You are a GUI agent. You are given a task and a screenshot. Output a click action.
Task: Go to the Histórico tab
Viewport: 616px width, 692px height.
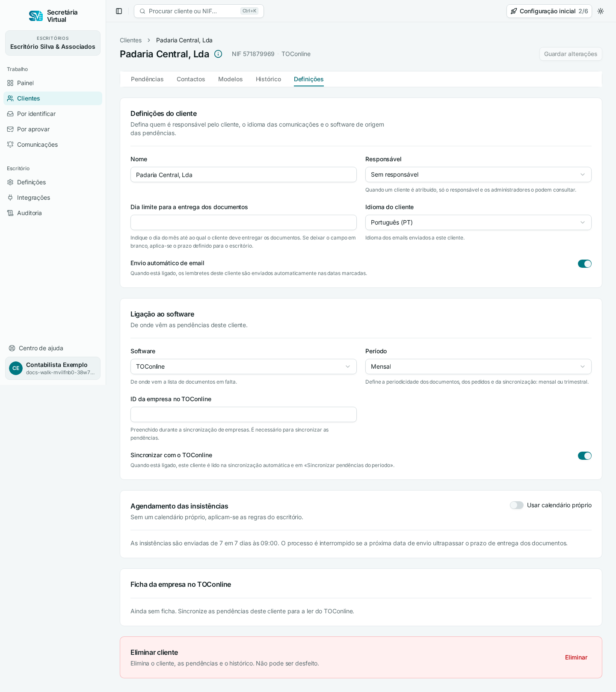coord(268,79)
